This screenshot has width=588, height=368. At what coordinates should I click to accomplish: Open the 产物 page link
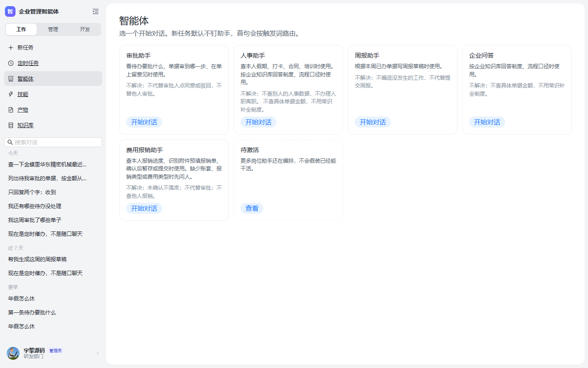click(23, 110)
